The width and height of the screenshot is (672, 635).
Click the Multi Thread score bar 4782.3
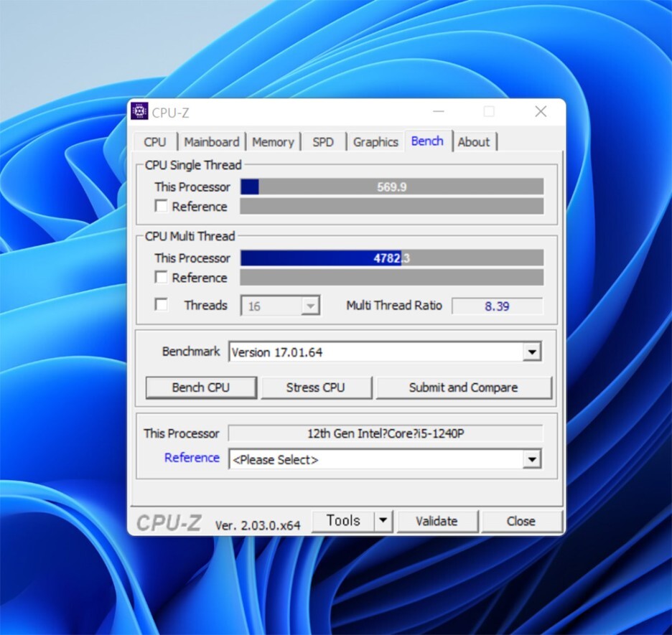tap(392, 258)
